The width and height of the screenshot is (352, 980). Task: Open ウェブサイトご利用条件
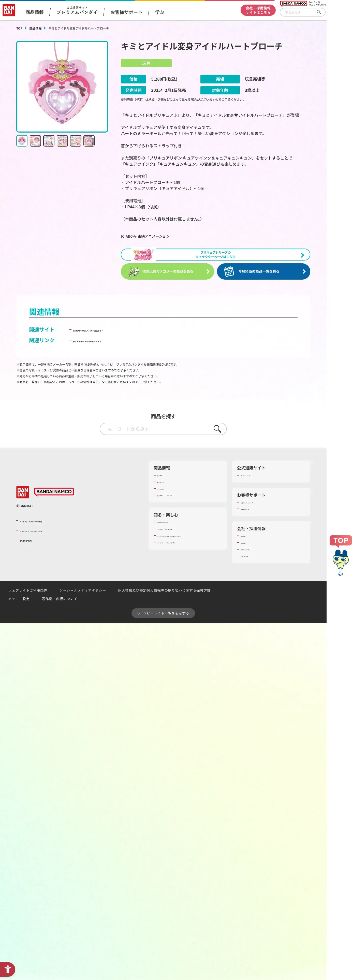coord(28,590)
